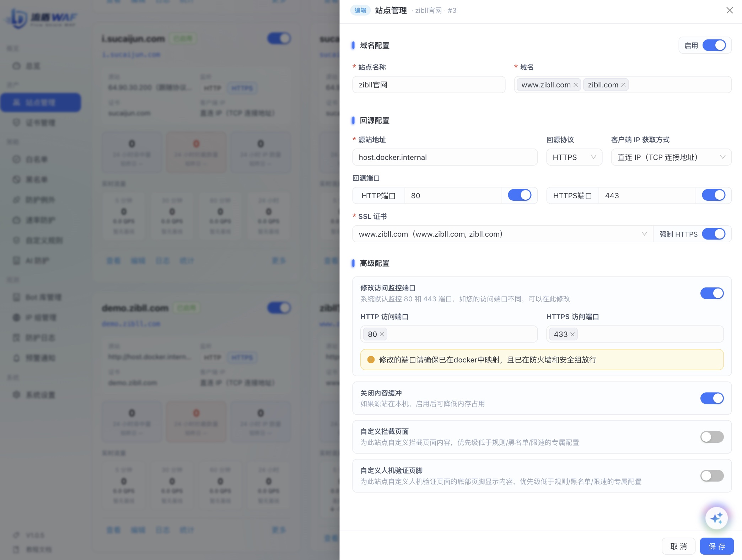The image size is (742, 560).
Task: Click the 高级配置 section heading
Action: (375, 263)
